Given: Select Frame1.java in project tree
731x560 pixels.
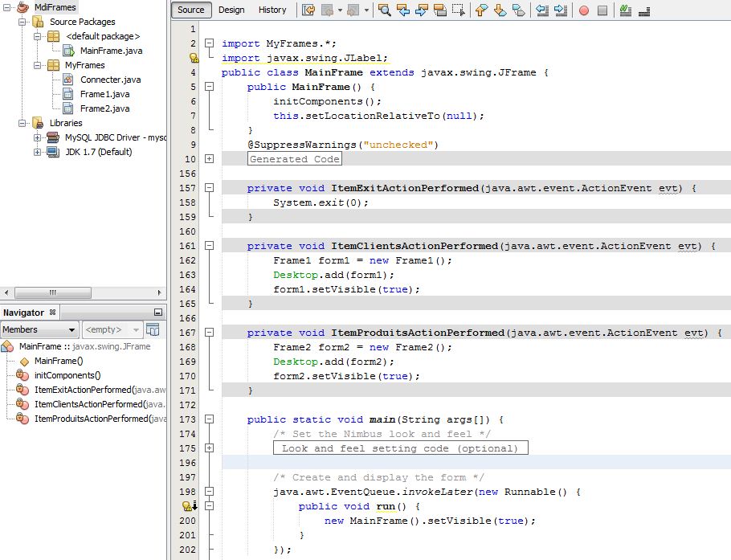Looking at the screenshot, I should [x=105, y=94].
